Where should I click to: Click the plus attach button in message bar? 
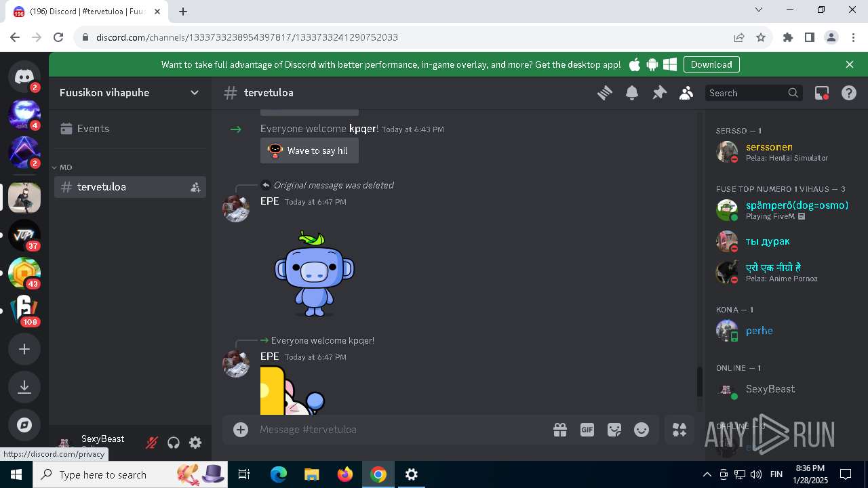click(241, 430)
